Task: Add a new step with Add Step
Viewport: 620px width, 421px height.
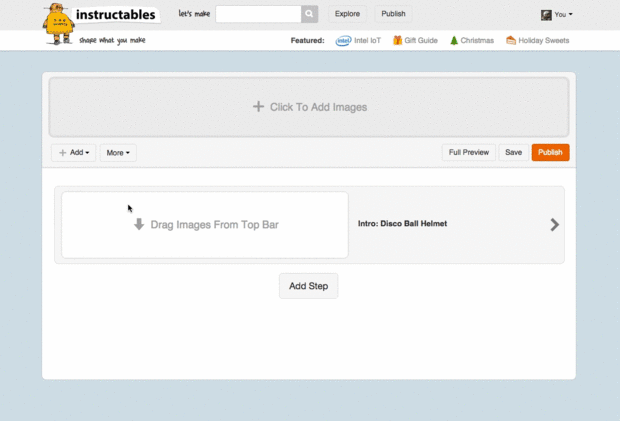Action: point(308,286)
